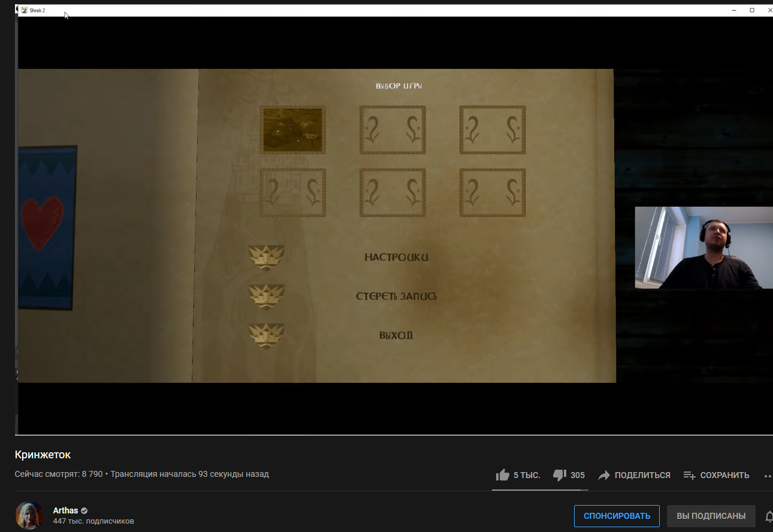Click the save to playlist icon
The image size is (773, 532).
click(689, 475)
